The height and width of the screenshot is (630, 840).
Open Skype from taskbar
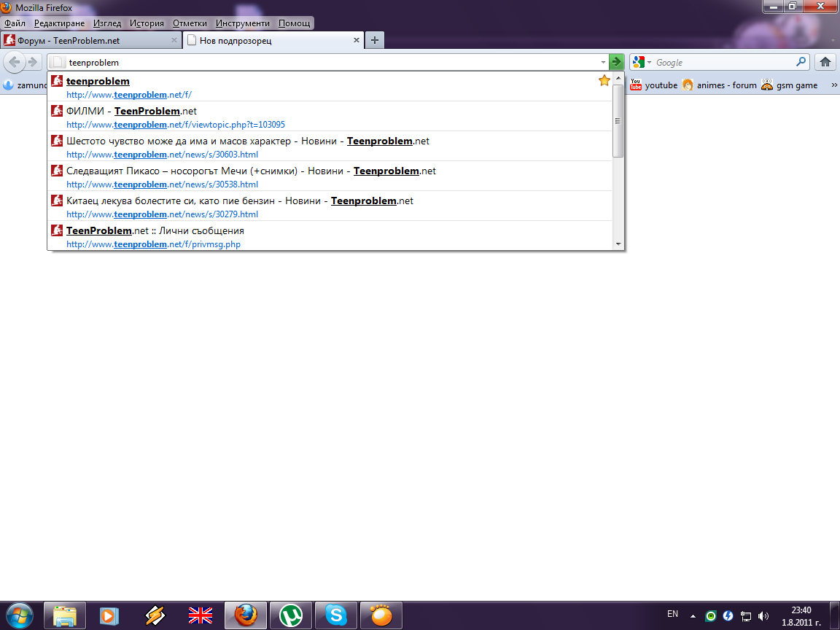click(x=336, y=615)
